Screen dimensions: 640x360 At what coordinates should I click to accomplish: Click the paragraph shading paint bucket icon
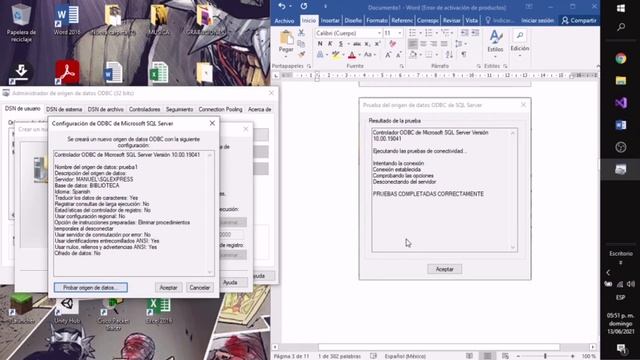click(413, 54)
